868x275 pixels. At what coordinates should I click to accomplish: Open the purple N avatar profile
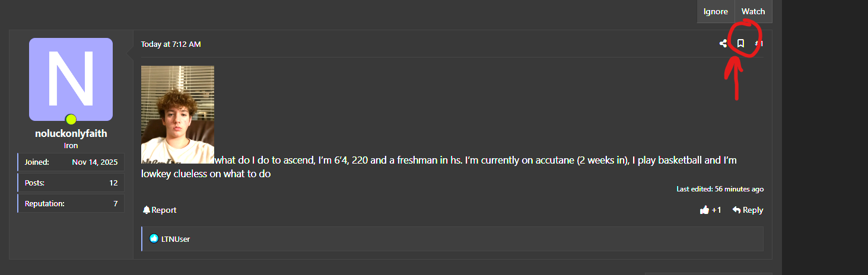[71, 79]
